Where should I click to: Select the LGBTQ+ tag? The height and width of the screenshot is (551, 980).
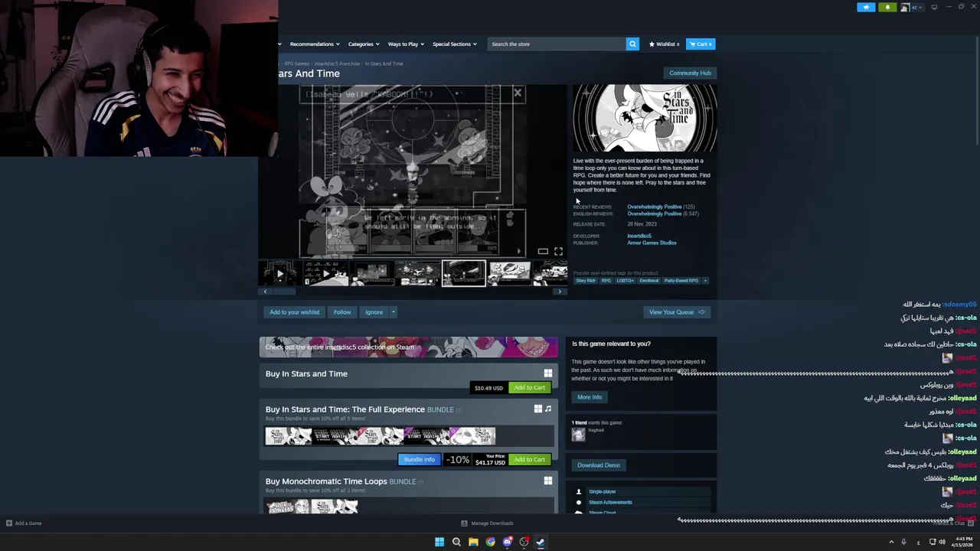pyautogui.click(x=625, y=281)
